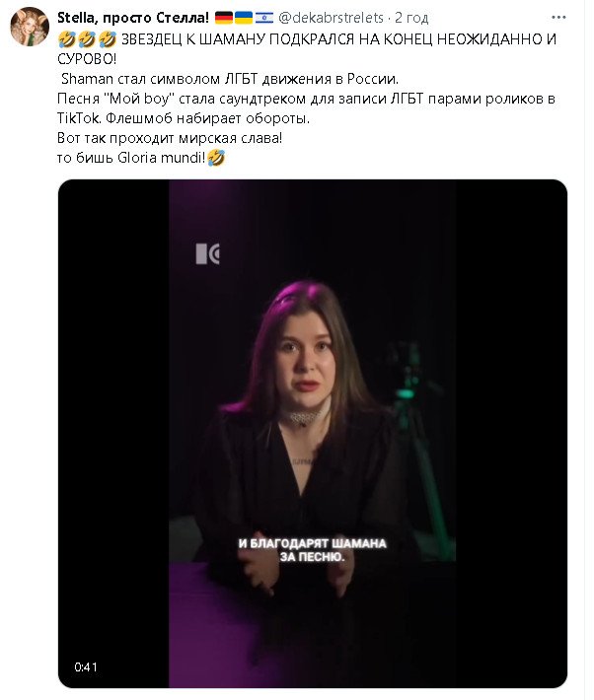
Task: Open the tweet via '2 год' timestamp
Action: pyautogui.click(x=411, y=18)
